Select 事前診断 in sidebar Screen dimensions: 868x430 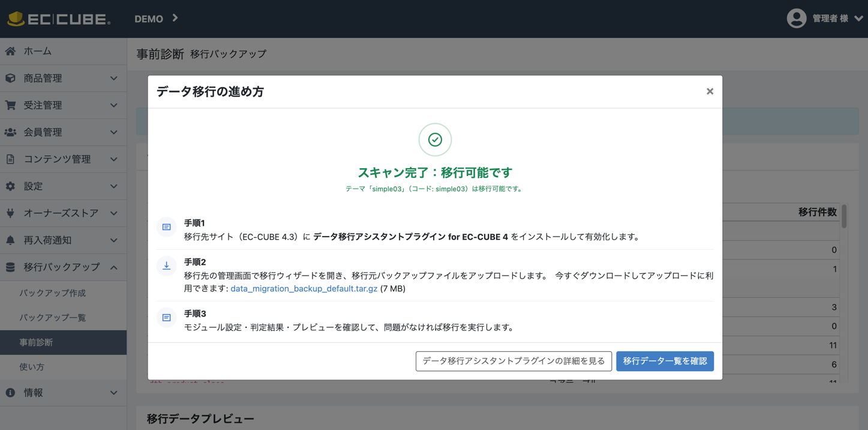tap(63, 342)
